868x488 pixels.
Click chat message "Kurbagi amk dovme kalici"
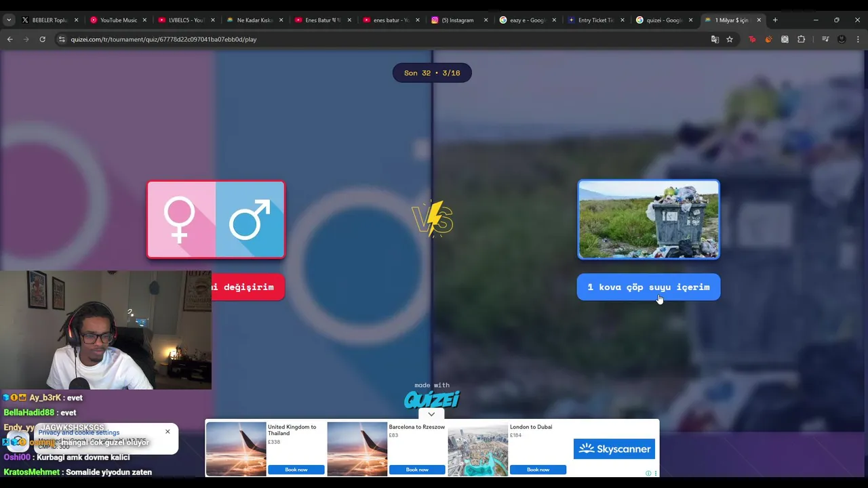point(83,457)
